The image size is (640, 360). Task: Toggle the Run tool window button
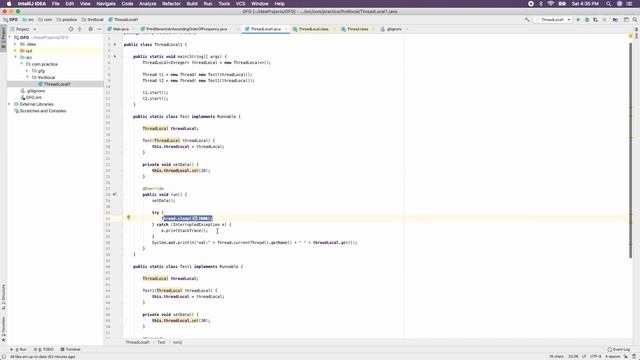[19, 349]
